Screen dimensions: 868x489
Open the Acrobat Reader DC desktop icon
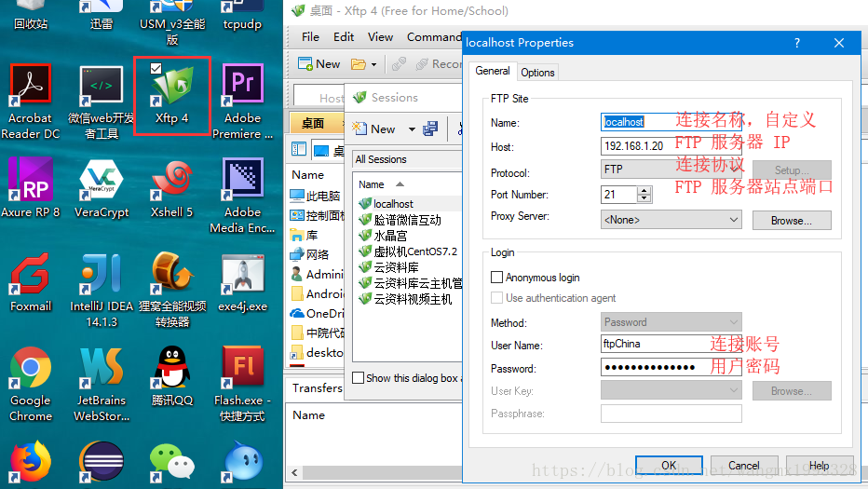point(31,100)
